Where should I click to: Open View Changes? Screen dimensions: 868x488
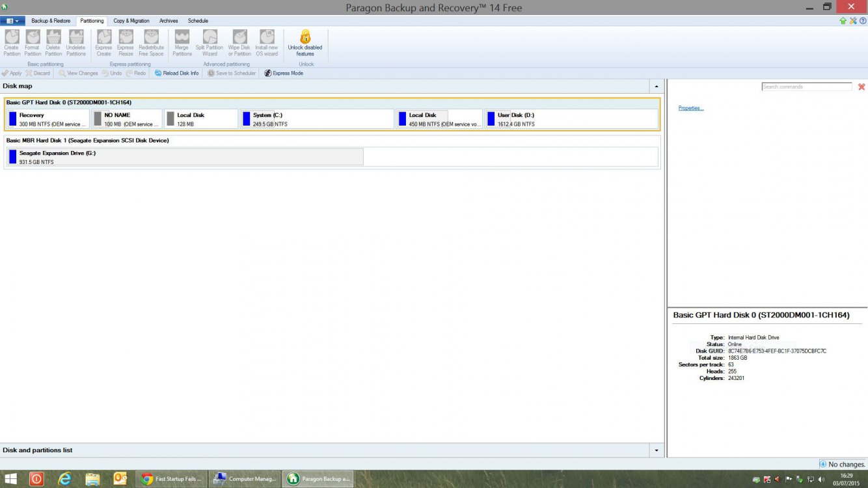click(x=78, y=74)
